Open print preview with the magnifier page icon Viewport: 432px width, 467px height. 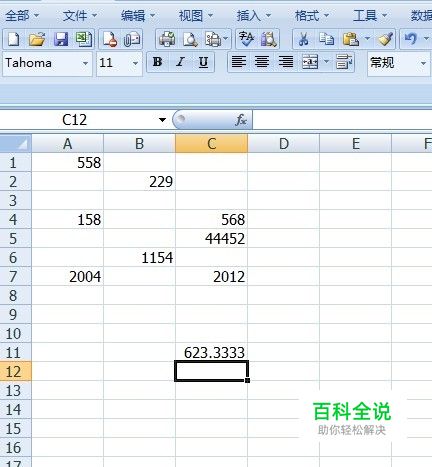point(190,39)
